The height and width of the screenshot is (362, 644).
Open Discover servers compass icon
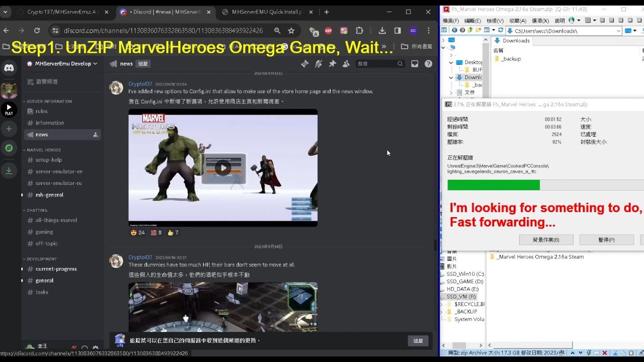tap(9, 148)
